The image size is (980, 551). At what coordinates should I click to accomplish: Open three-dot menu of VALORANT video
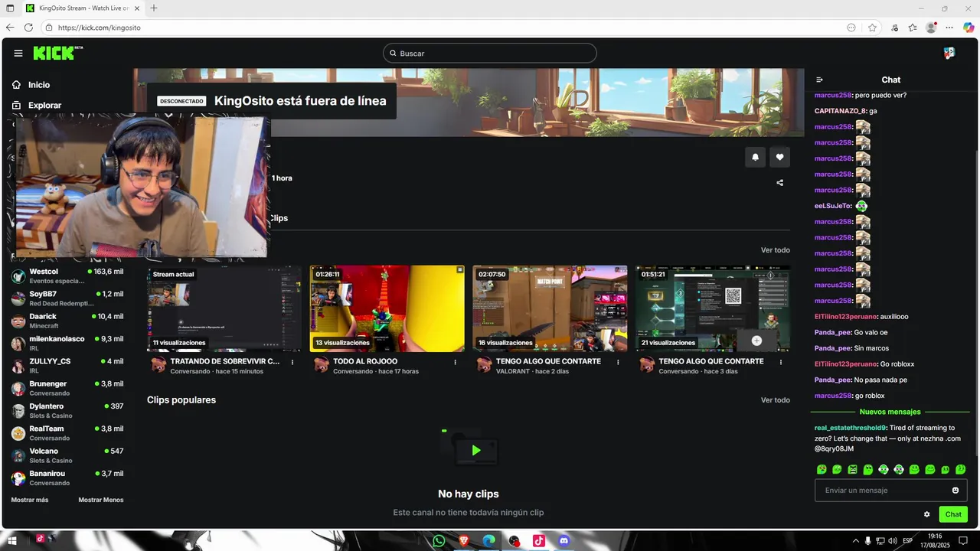click(618, 362)
